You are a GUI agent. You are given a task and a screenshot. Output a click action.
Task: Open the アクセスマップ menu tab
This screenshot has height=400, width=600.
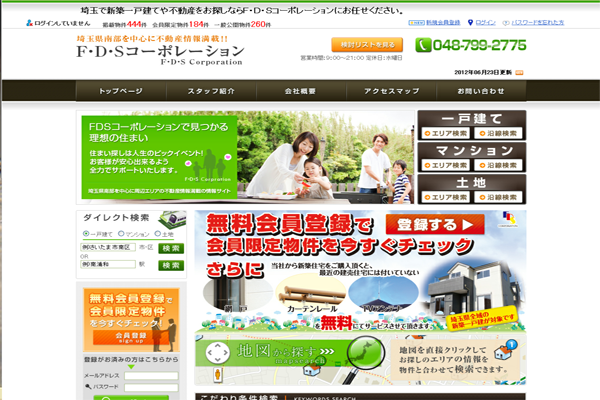click(x=391, y=91)
